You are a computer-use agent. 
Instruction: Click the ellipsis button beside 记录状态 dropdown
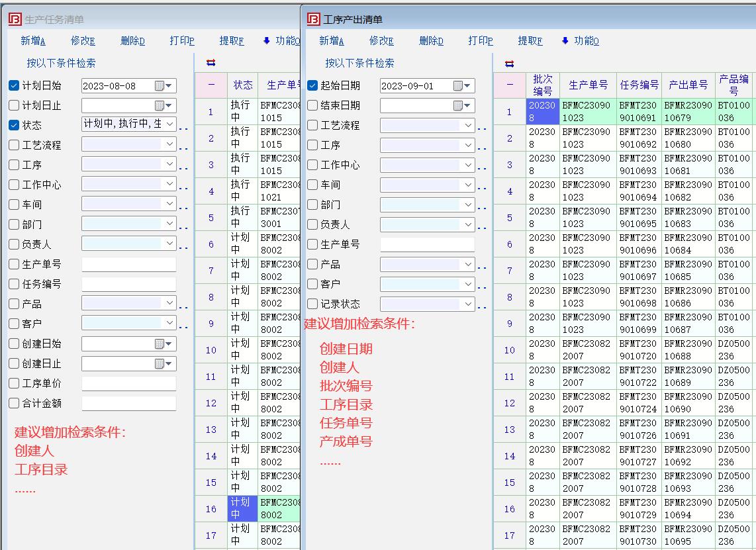(x=482, y=306)
